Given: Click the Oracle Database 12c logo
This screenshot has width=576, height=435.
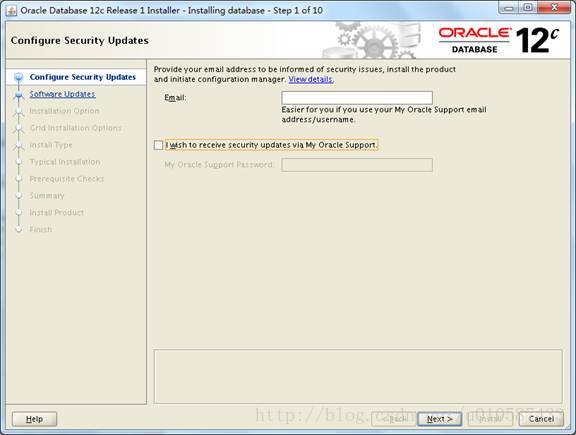Looking at the screenshot, I should [x=499, y=40].
